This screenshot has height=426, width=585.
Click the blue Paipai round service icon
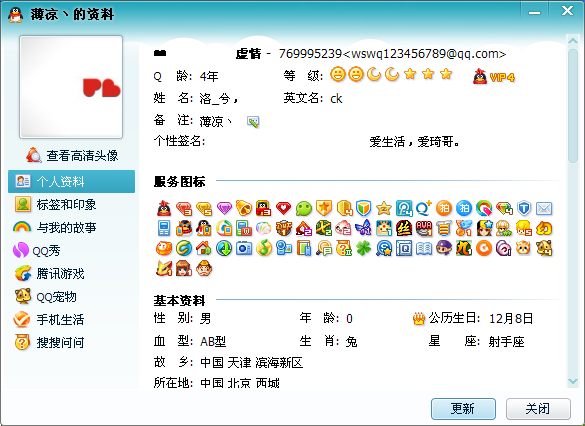click(464, 208)
